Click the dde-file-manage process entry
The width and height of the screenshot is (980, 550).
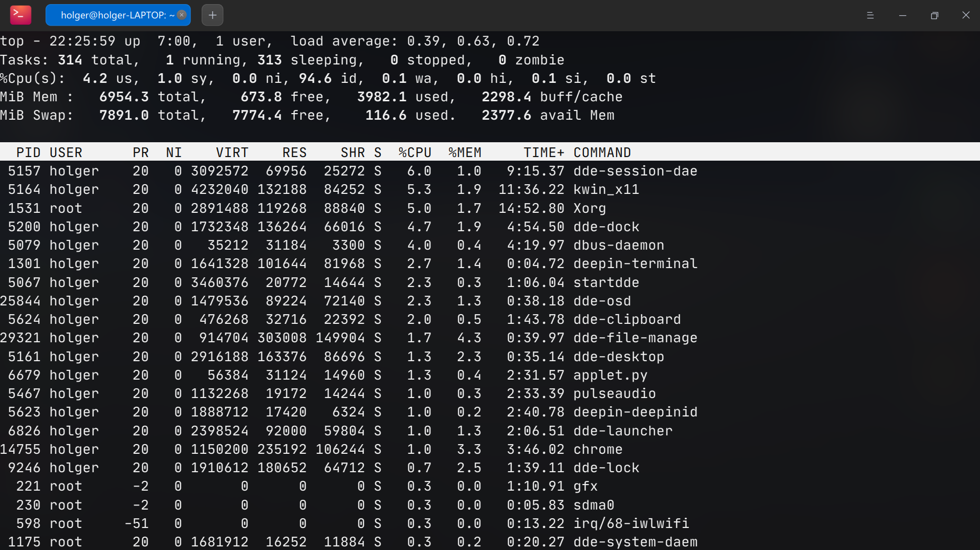(x=635, y=338)
